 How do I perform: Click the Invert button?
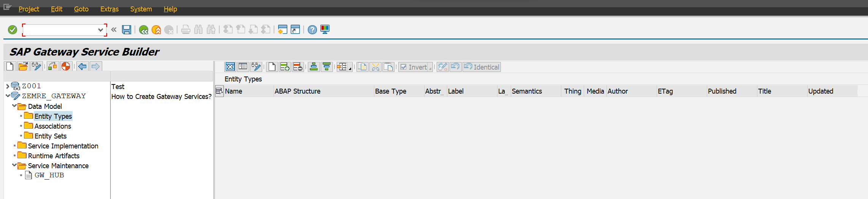415,67
